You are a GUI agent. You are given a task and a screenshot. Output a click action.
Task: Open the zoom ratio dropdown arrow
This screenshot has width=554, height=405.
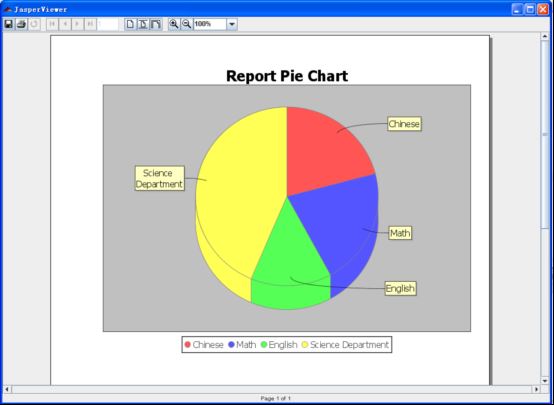tap(232, 24)
